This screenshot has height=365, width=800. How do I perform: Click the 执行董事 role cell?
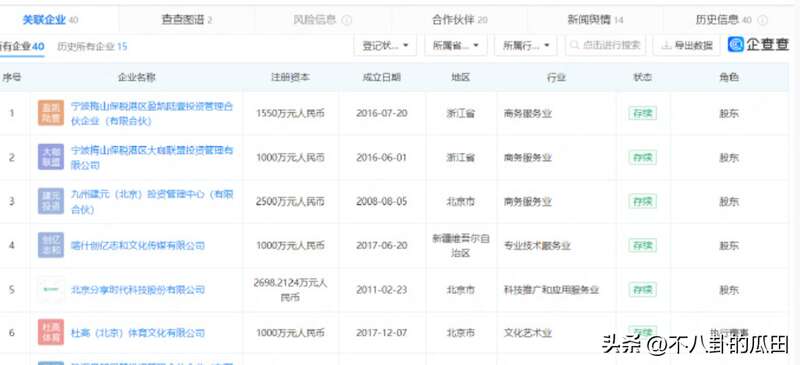[729, 332]
